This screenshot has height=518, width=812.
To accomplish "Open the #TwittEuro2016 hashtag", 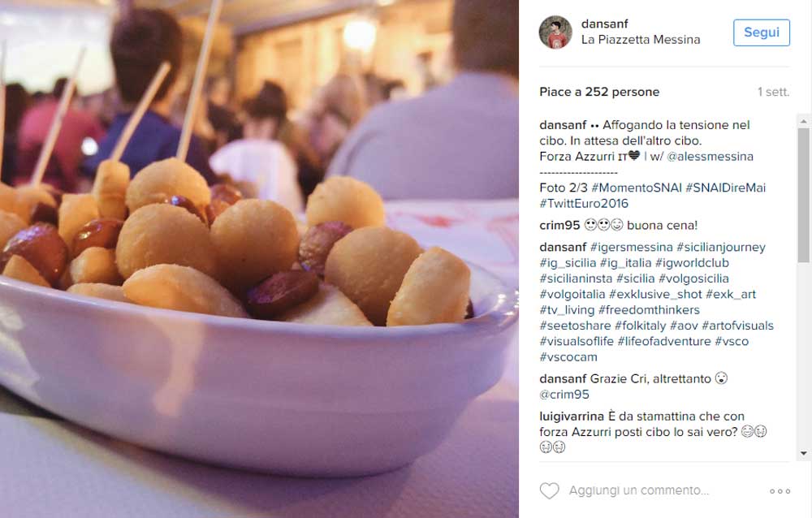I will (584, 204).
